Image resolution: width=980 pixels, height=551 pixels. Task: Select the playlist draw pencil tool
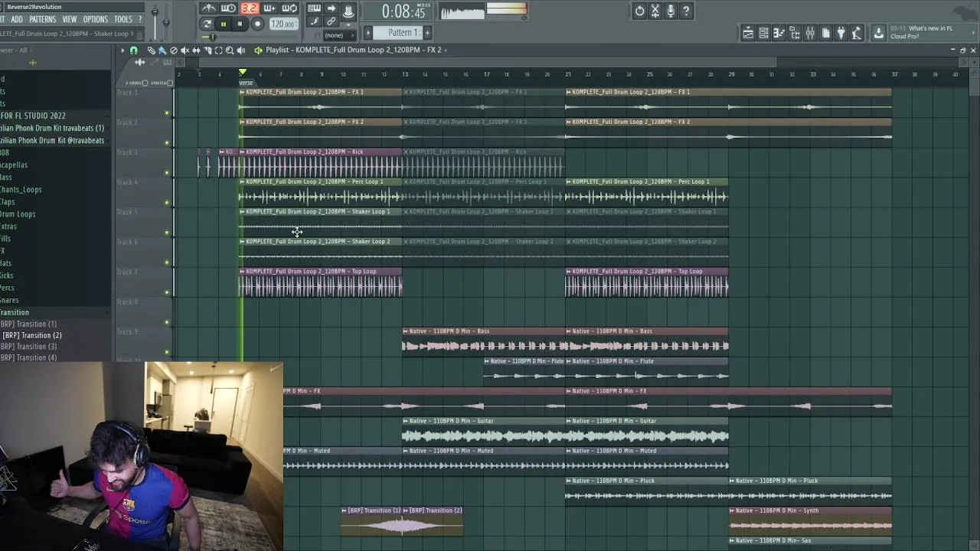tap(151, 50)
